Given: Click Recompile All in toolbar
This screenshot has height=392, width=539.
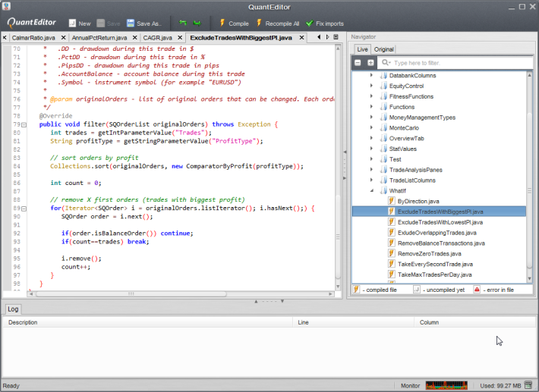Looking at the screenshot, I should [x=278, y=24].
